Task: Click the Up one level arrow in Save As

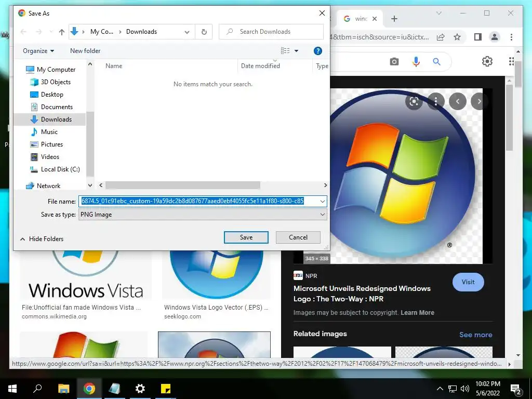Action: coord(61,32)
